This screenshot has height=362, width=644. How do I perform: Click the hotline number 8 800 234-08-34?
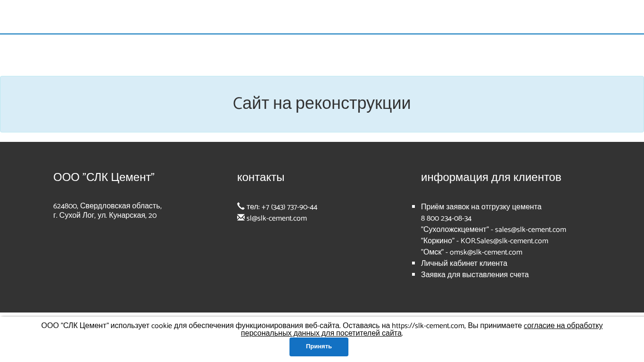pos(446,218)
